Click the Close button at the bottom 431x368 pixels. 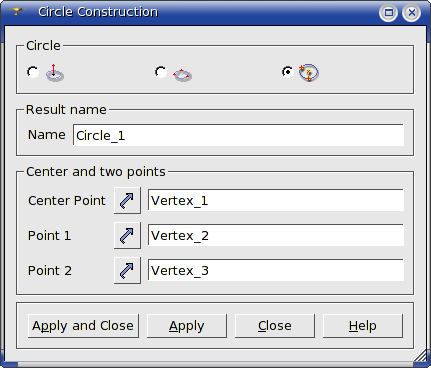click(x=275, y=326)
